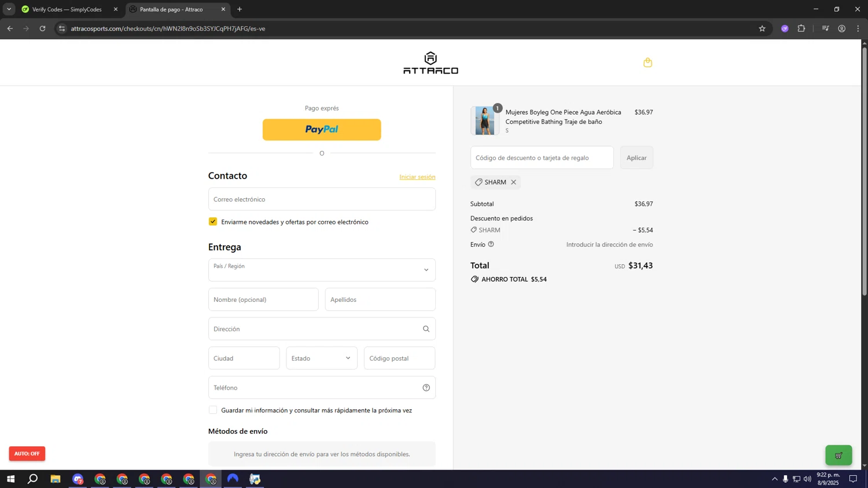The height and width of the screenshot is (488, 868).
Task: Click Introducir la dirección de envío text
Action: (x=609, y=245)
